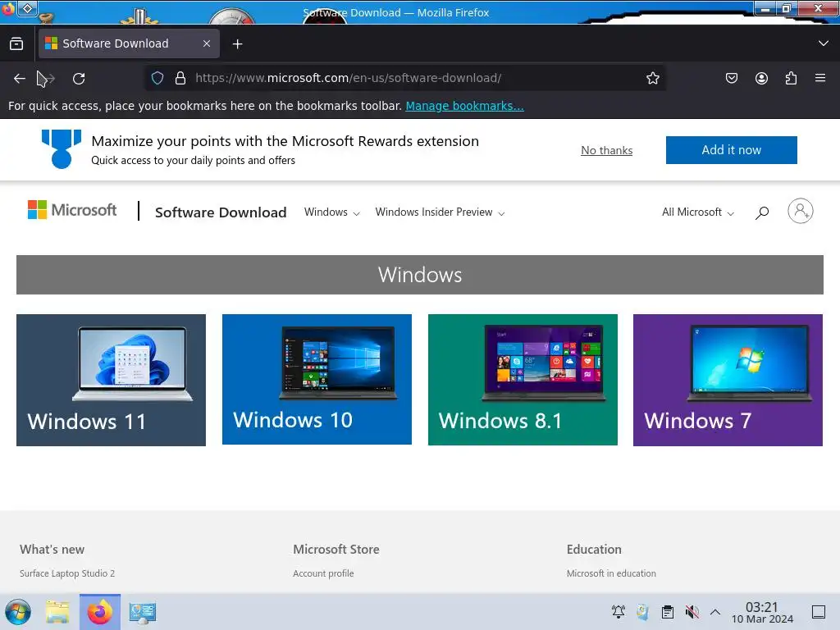Screen dimensions: 840x630
Task: Click the Microsoft Rewards medal icon
Action: pos(61,149)
